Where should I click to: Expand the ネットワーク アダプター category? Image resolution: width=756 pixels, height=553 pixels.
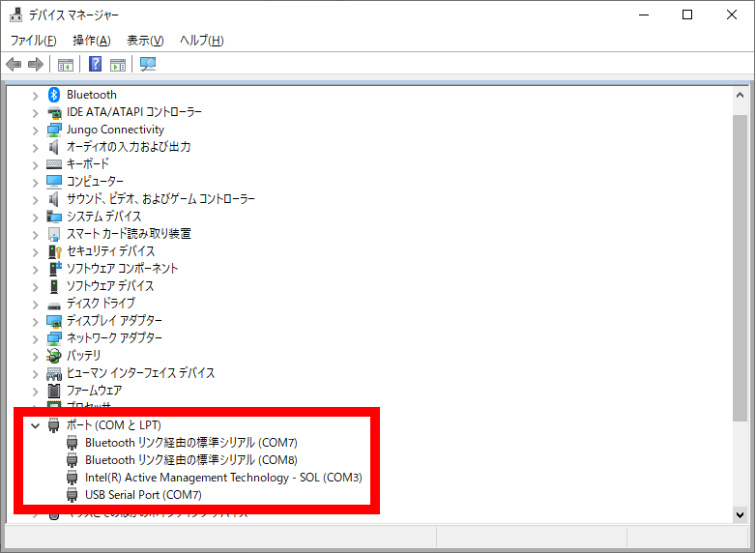[x=36, y=338]
